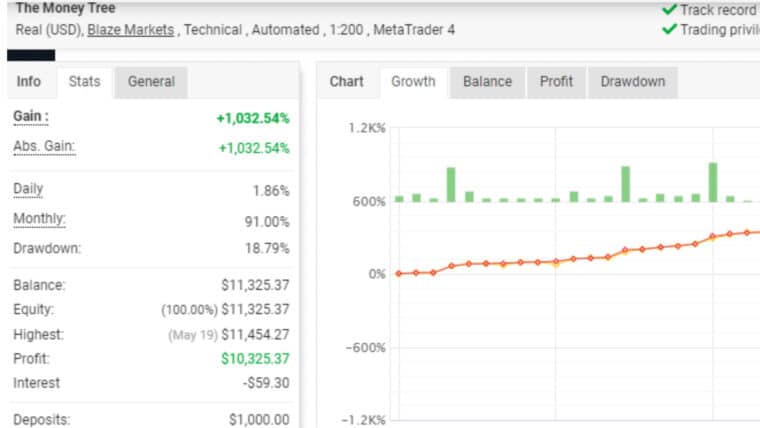This screenshot has width=760, height=428.
Task: Open the Blaze Markets broker link
Action: [130, 30]
